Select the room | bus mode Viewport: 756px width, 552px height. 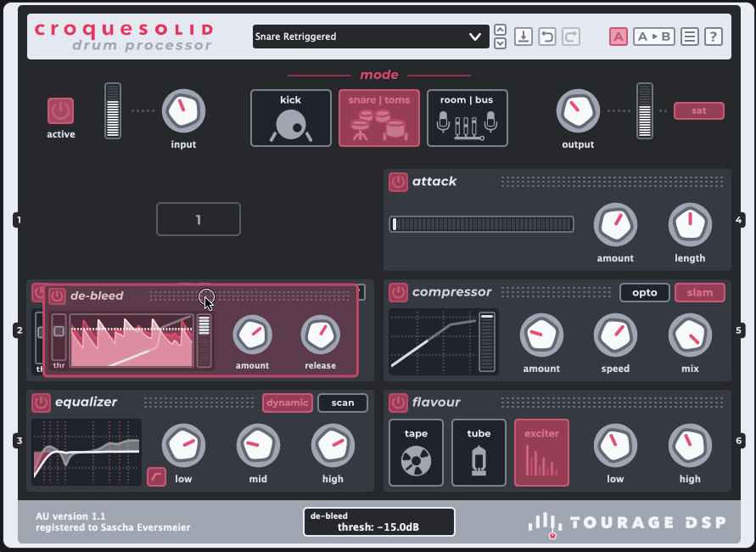tap(467, 118)
